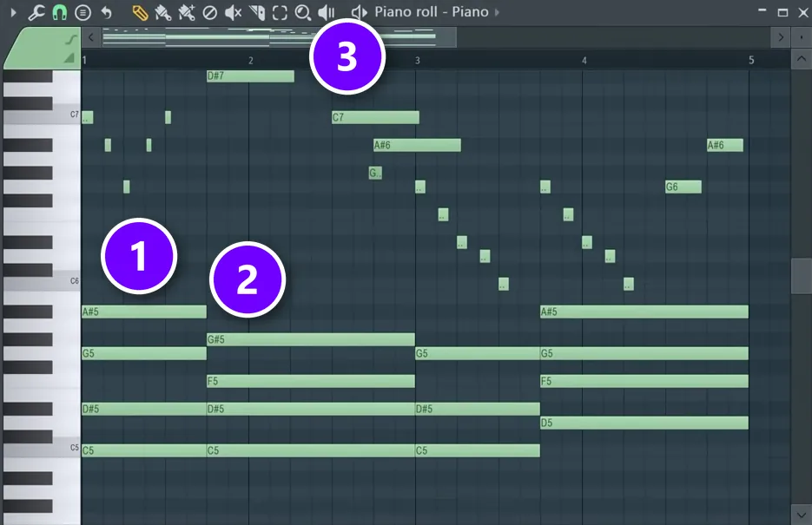Select the A#6 note near bar 5
This screenshot has height=525, width=812.
click(725, 145)
